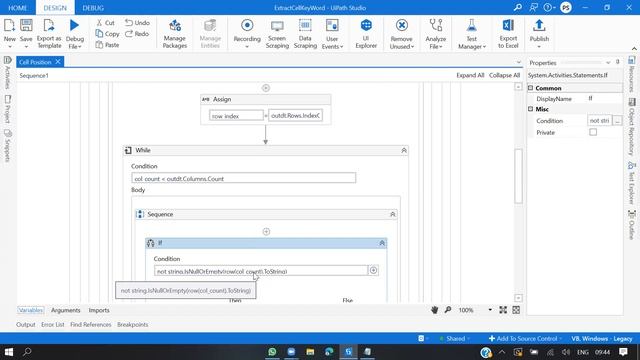Edit the If condition field
Viewport: 640px width, 360px height.
(261, 271)
